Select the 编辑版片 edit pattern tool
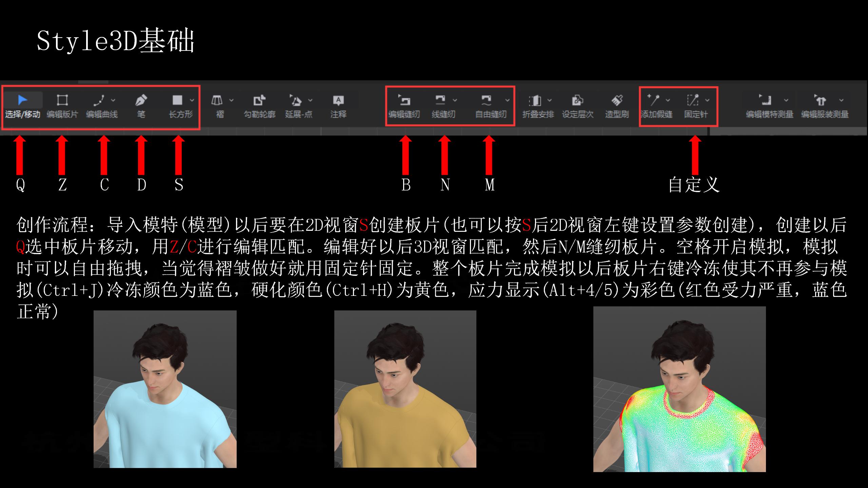868x488 pixels. 62,106
